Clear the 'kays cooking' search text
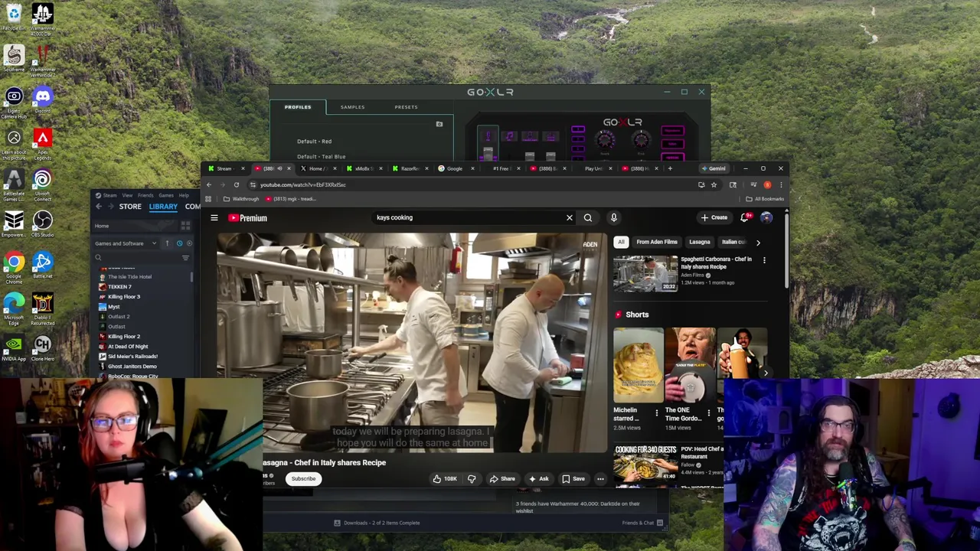This screenshot has height=551, width=980. pos(569,218)
